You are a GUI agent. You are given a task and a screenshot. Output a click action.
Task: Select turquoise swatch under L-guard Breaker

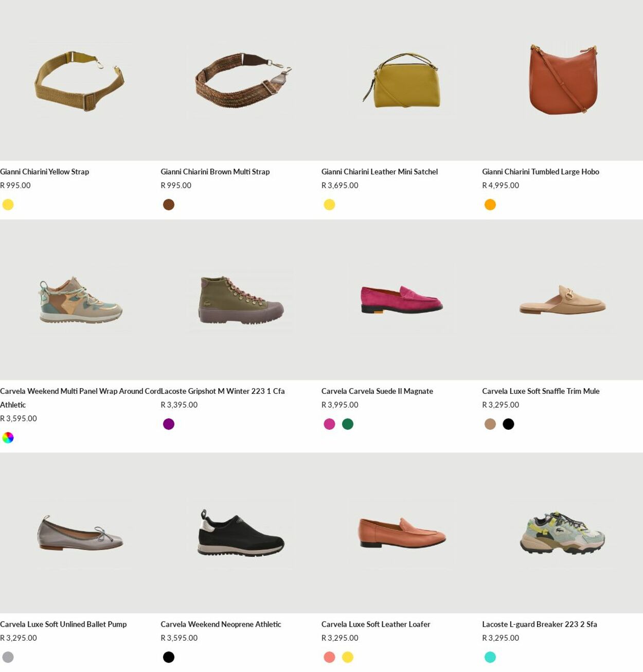[x=490, y=657]
